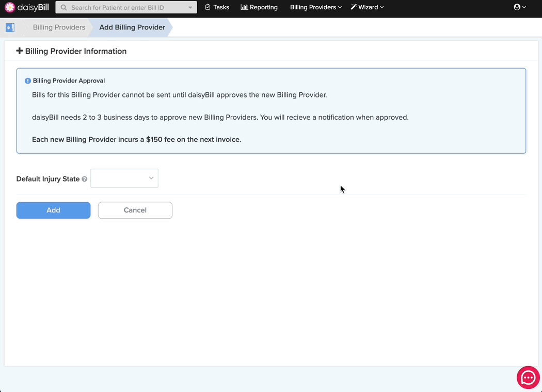Click the "Default Injury State" label
The width and height of the screenshot is (542, 392).
click(x=48, y=179)
